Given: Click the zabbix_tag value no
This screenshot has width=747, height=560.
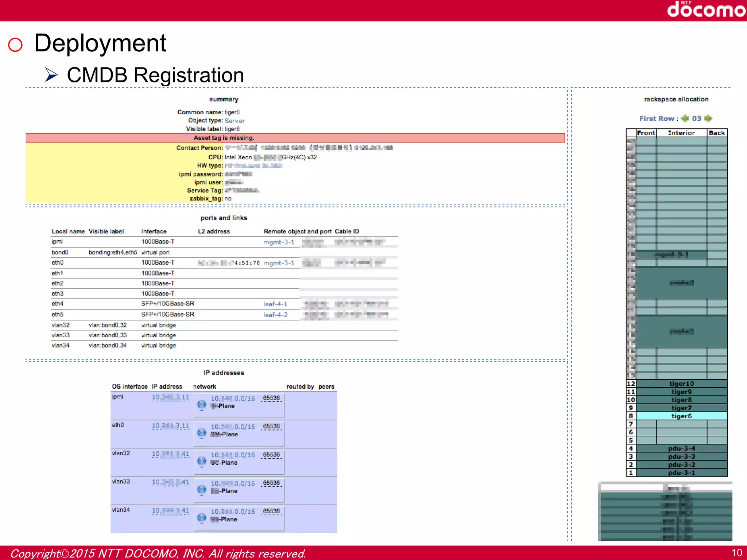Looking at the screenshot, I should pyautogui.click(x=228, y=199).
